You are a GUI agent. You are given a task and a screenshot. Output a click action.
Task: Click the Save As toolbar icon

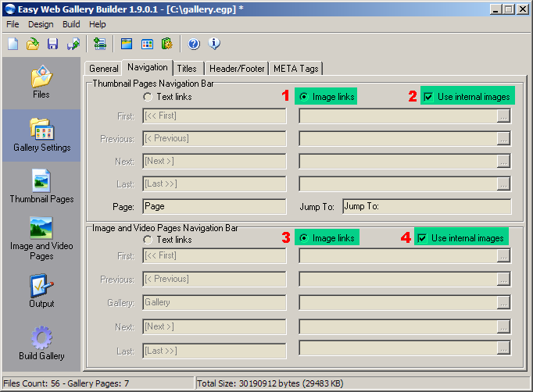[x=73, y=44]
